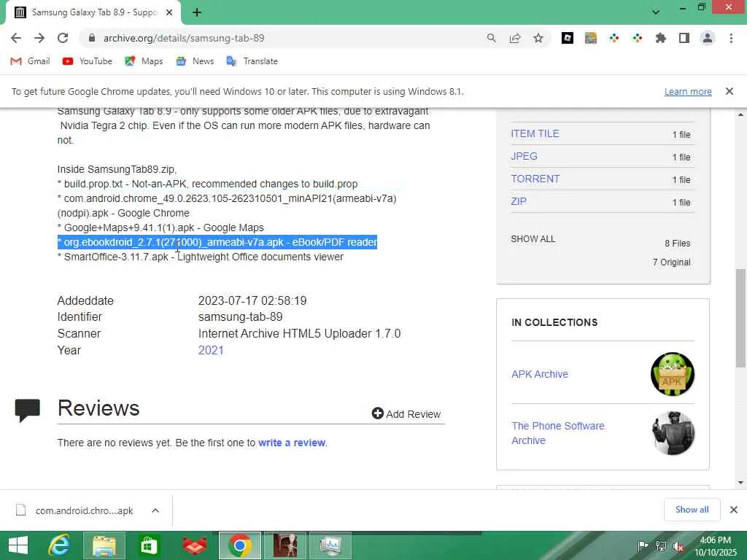Screen dimensions: 747x560
Task: Toggle the Chrome side panel
Action: click(x=684, y=38)
